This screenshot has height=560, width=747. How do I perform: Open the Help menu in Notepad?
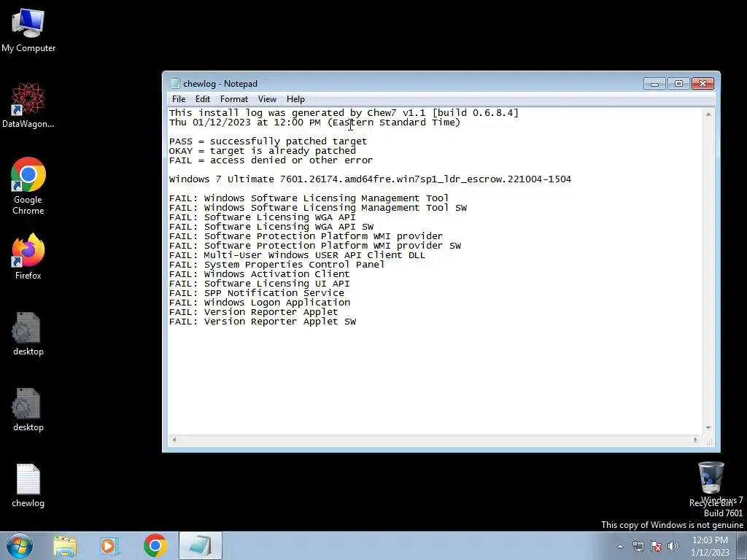(295, 99)
